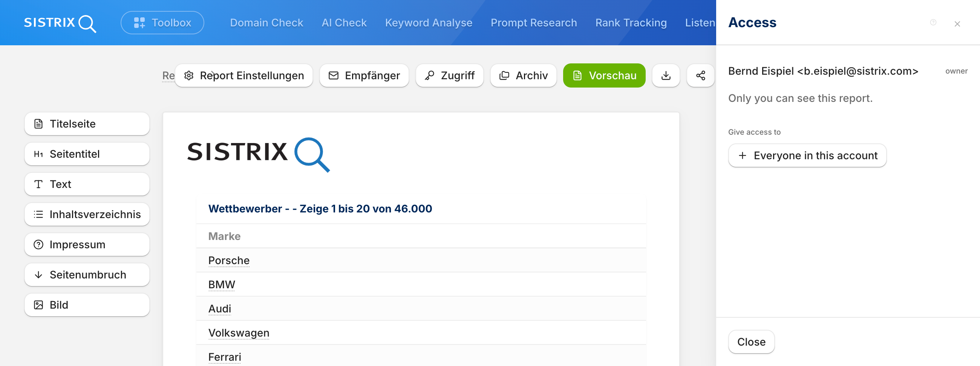The width and height of the screenshot is (980, 366).
Task: Open the Archiv
Action: 524,75
